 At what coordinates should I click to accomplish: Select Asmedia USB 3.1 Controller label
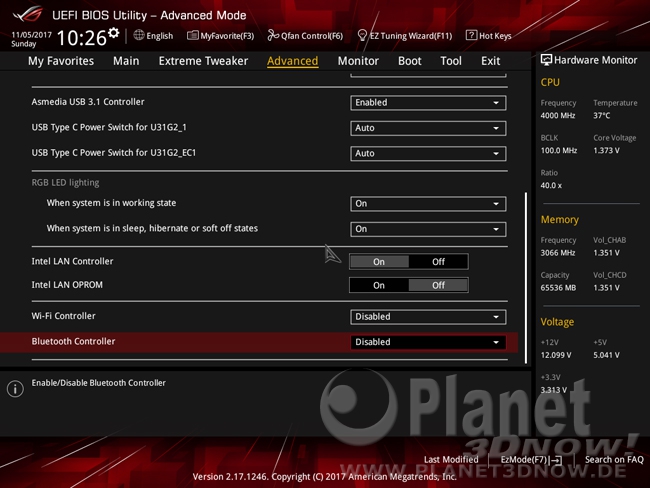[x=88, y=102]
